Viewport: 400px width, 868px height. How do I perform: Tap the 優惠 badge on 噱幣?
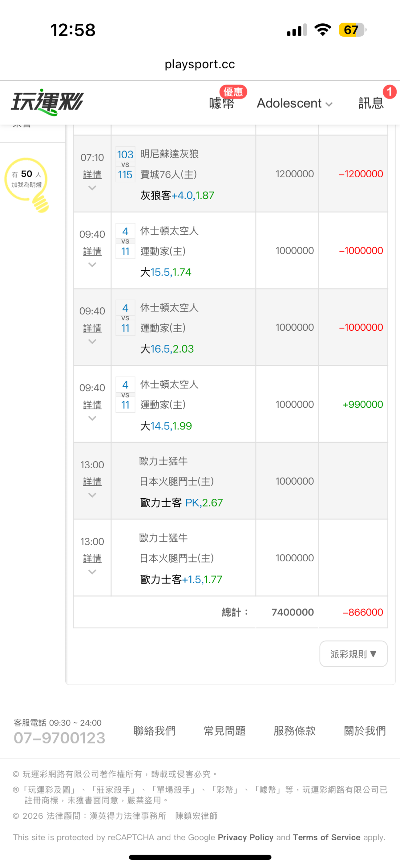point(233,92)
